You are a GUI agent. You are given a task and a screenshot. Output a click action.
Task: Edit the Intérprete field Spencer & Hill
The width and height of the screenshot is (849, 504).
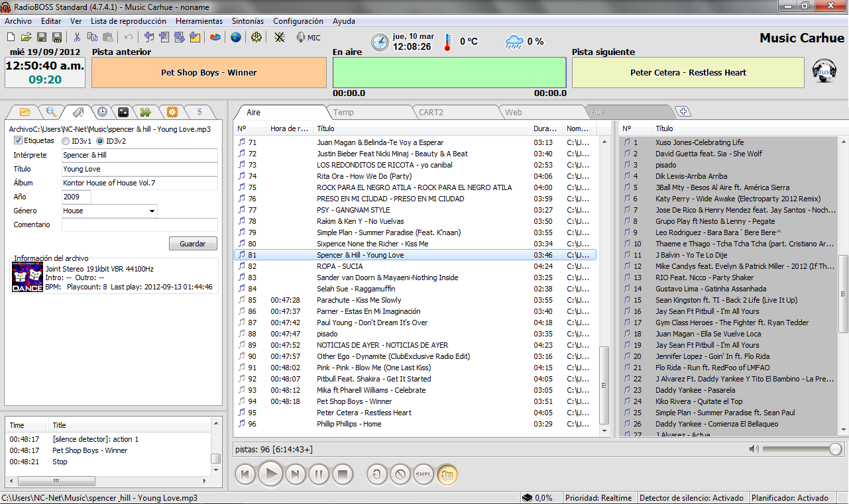[140, 155]
